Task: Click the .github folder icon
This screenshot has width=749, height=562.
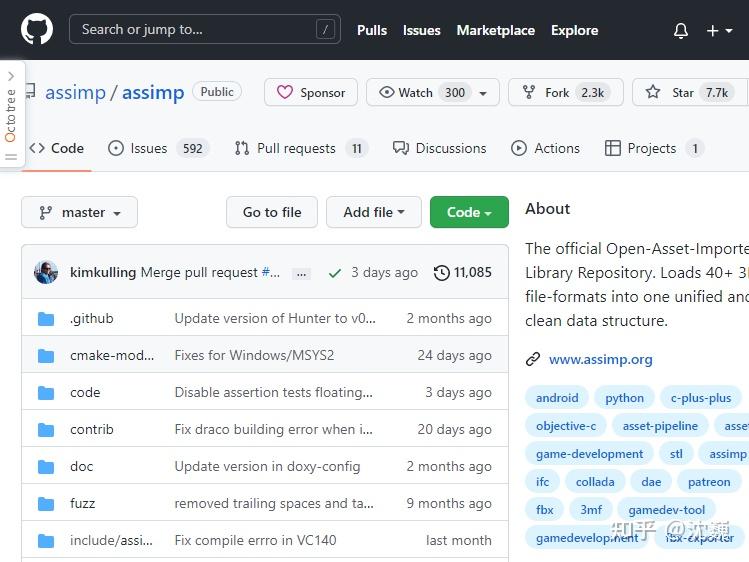Action: point(46,319)
